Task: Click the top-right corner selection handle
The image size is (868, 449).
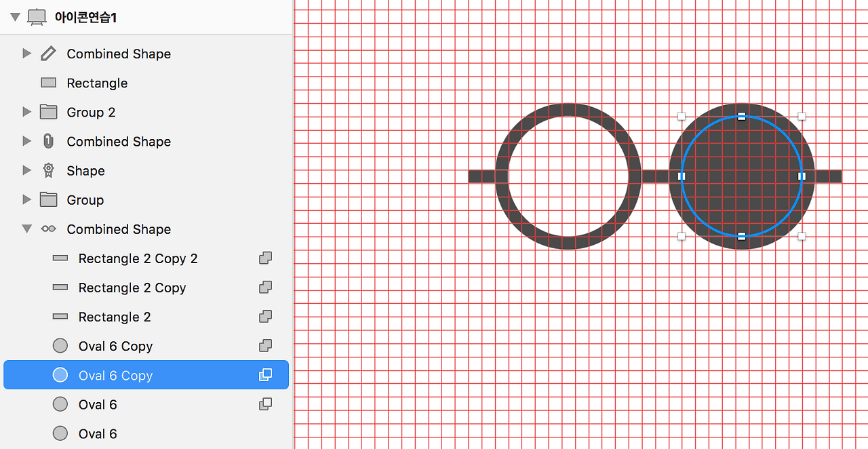Action: [x=802, y=116]
